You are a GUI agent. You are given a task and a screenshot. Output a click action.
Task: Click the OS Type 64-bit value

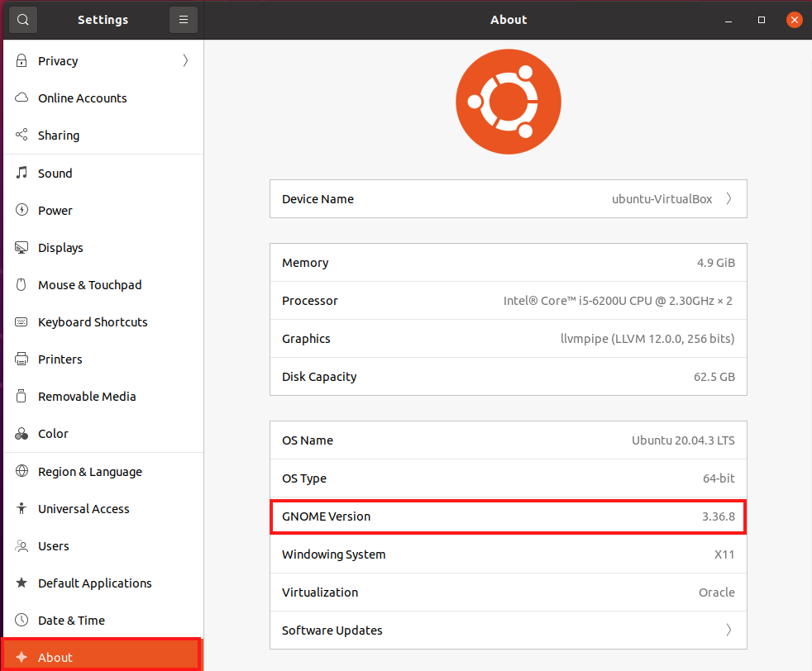719,478
